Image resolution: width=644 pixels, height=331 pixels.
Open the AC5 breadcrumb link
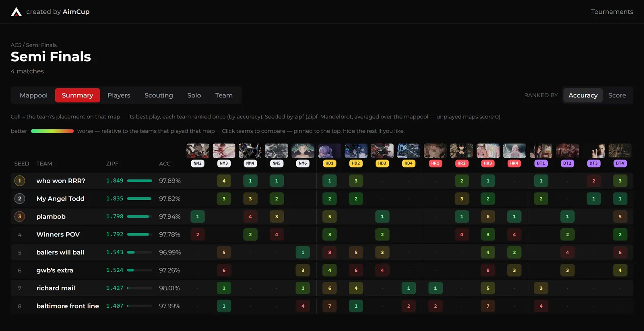tap(16, 45)
